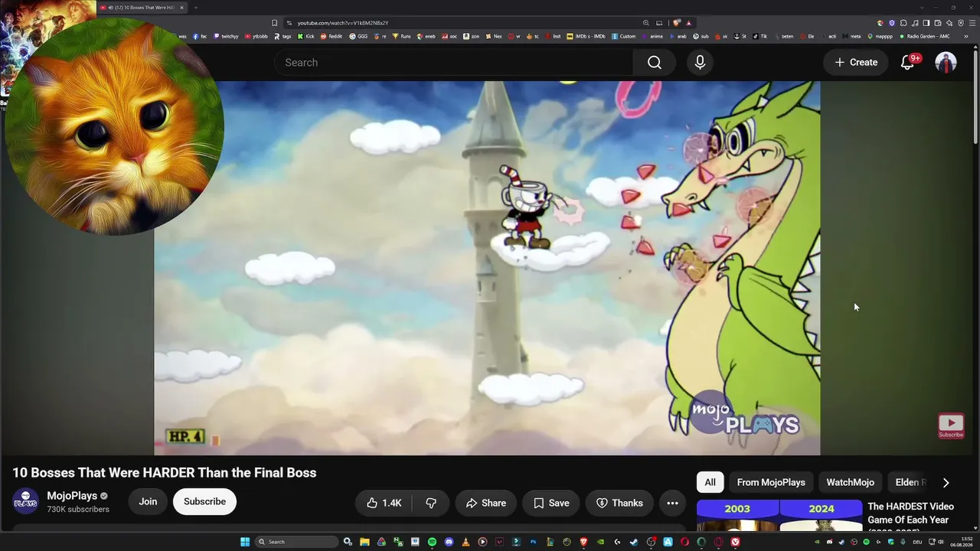The image size is (980, 551).
Task: Launch Spotify from the taskbar
Action: [432, 542]
